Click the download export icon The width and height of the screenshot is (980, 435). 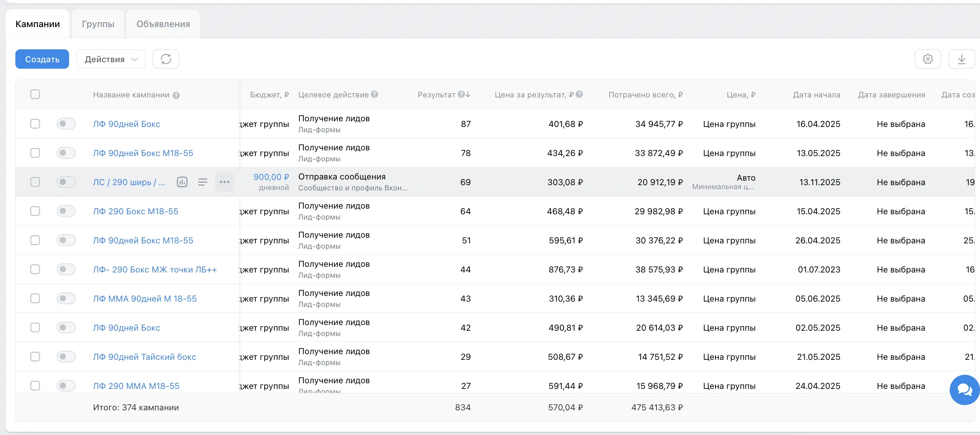(961, 59)
